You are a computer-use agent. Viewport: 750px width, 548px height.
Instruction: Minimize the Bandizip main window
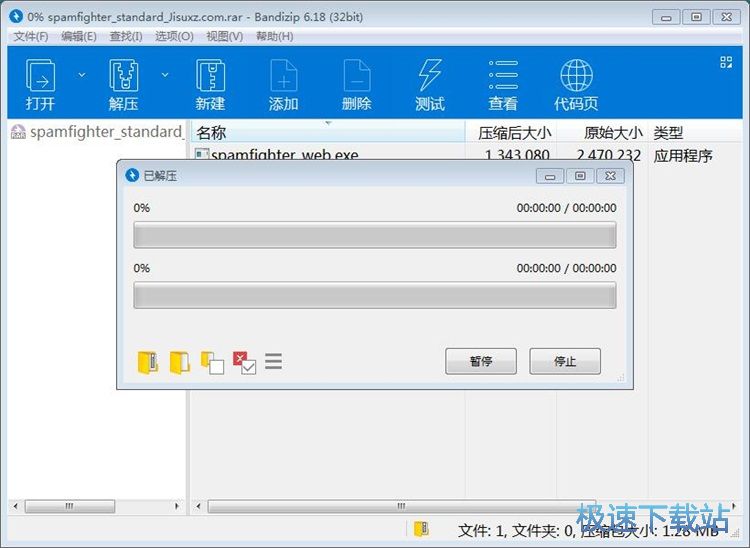(666, 17)
